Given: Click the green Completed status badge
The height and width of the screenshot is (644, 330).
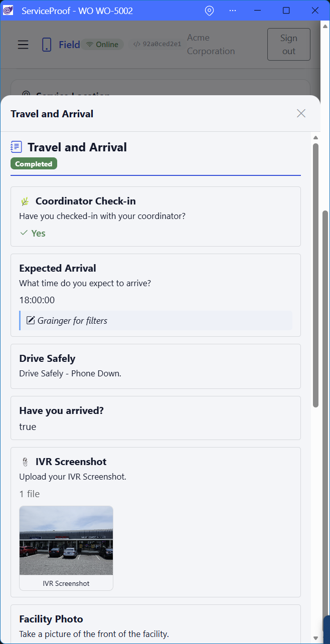Looking at the screenshot, I should [34, 164].
